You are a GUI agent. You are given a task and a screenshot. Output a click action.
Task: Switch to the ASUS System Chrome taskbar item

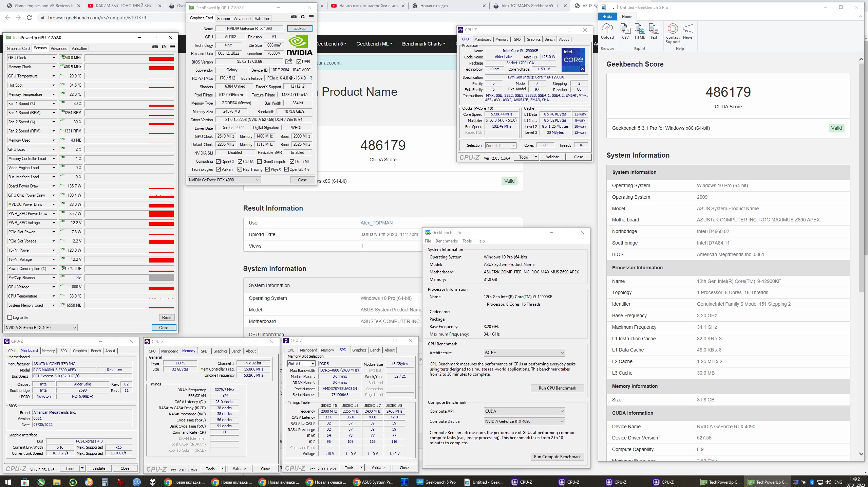tap(373, 482)
